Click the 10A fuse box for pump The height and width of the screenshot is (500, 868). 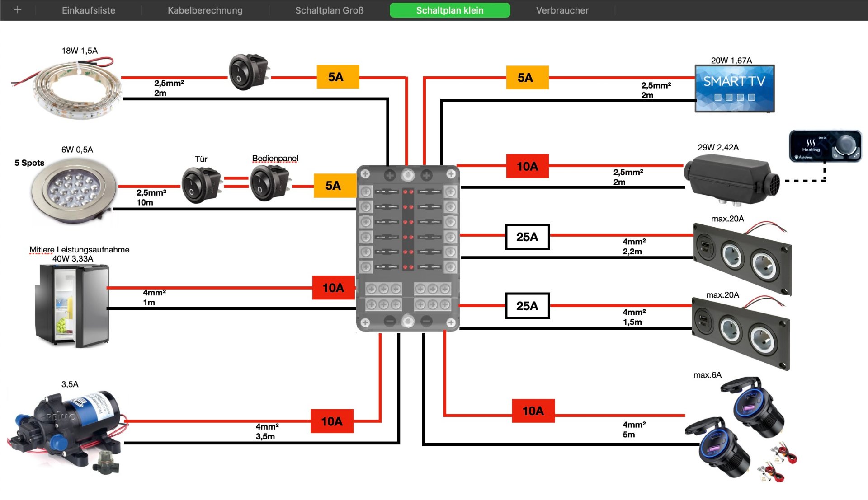click(332, 421)
